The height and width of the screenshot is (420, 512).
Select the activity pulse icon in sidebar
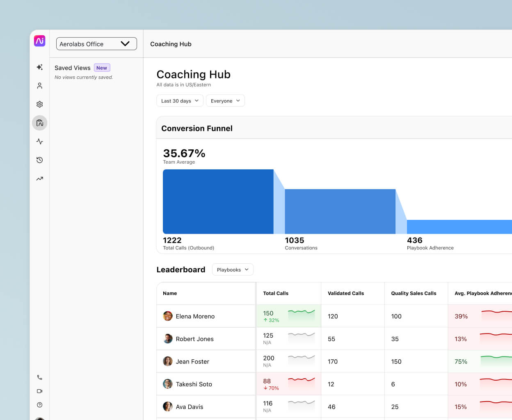coord(39,141)
